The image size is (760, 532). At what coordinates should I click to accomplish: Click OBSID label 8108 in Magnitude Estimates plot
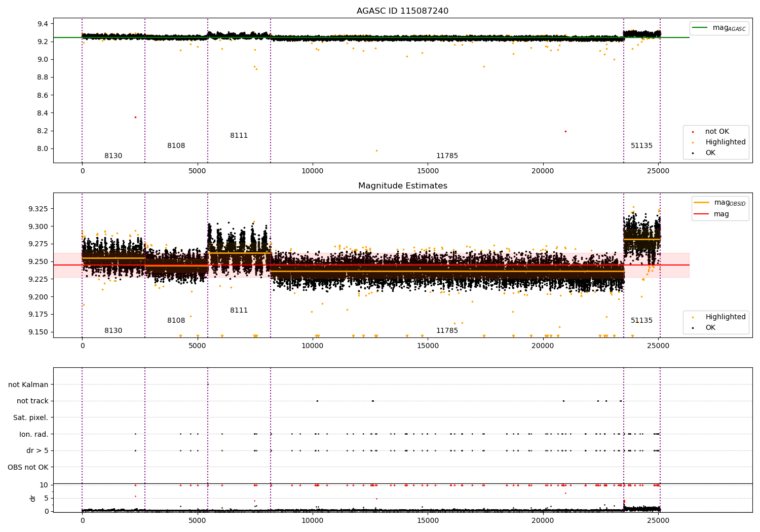[x=176, y=321]
